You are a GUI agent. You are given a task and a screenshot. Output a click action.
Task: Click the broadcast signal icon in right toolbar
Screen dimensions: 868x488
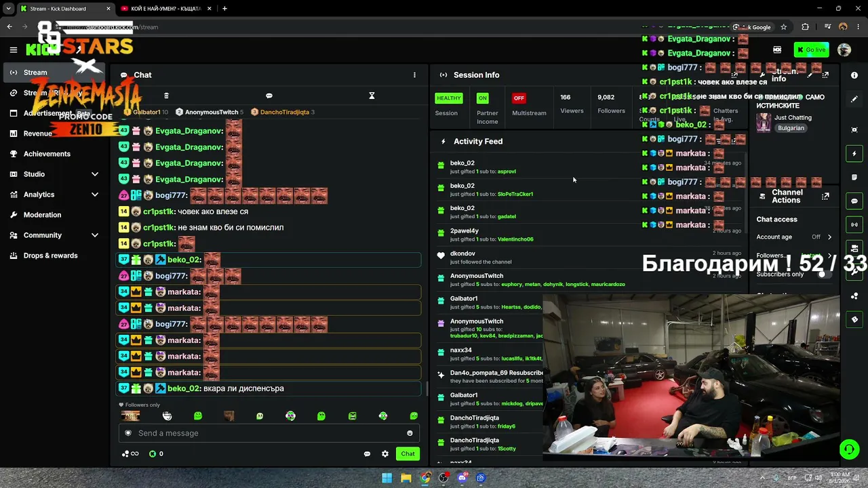(854, 224)
